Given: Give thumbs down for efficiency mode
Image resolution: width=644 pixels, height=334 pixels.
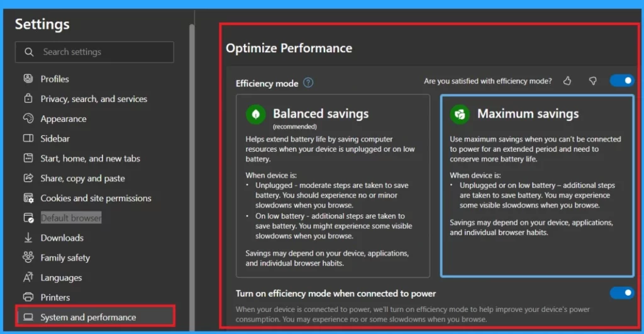Looking at the screenshot, I should (592, 81).
